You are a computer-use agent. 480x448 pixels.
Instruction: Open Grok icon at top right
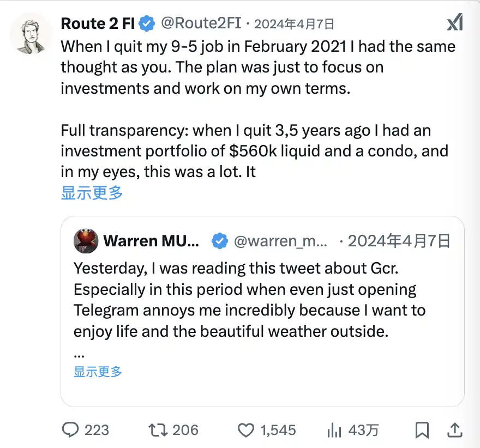tap(454, 23)
